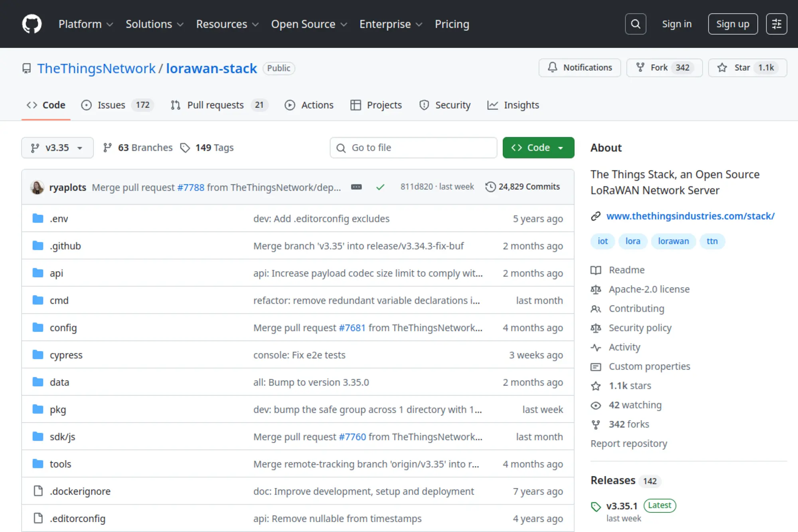The image size is (798, 532).
Task: Click the commit history clock icon
Action: (490, 186)
